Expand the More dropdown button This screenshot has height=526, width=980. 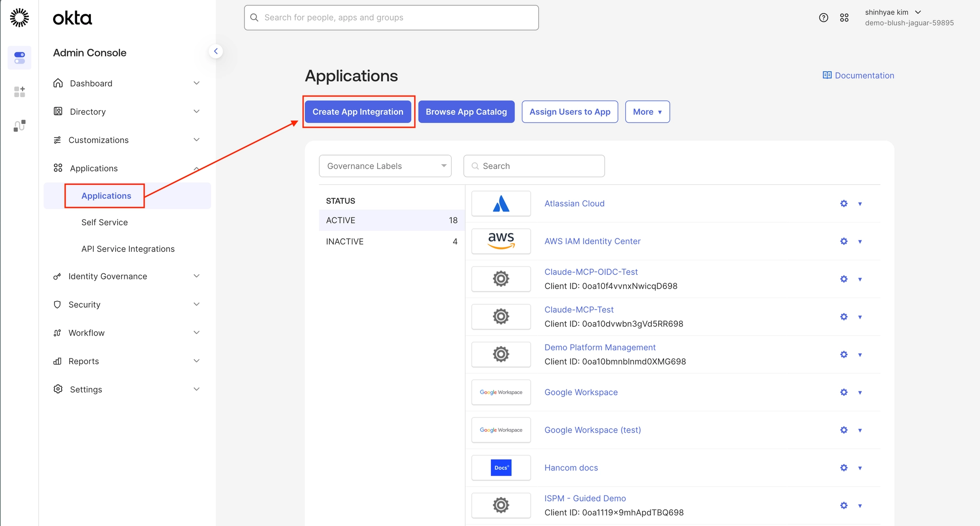point(647,112)
